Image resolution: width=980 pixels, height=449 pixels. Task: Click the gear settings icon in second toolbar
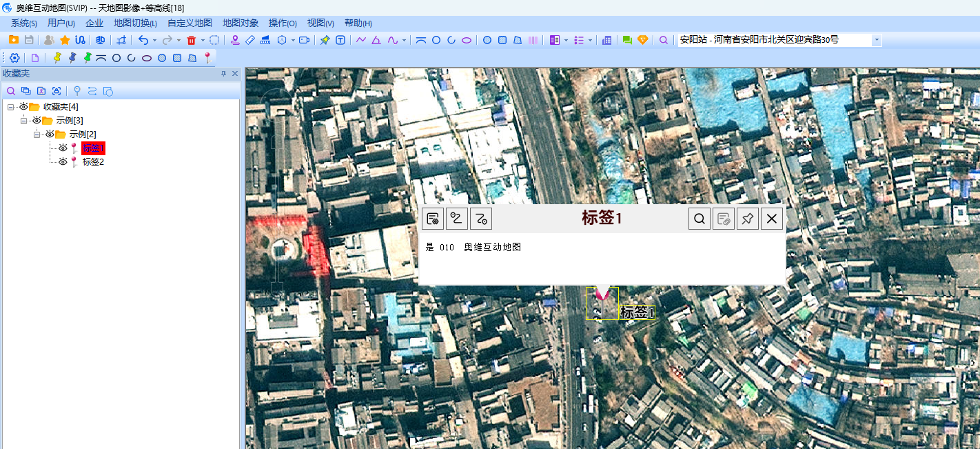coord(14,58)
